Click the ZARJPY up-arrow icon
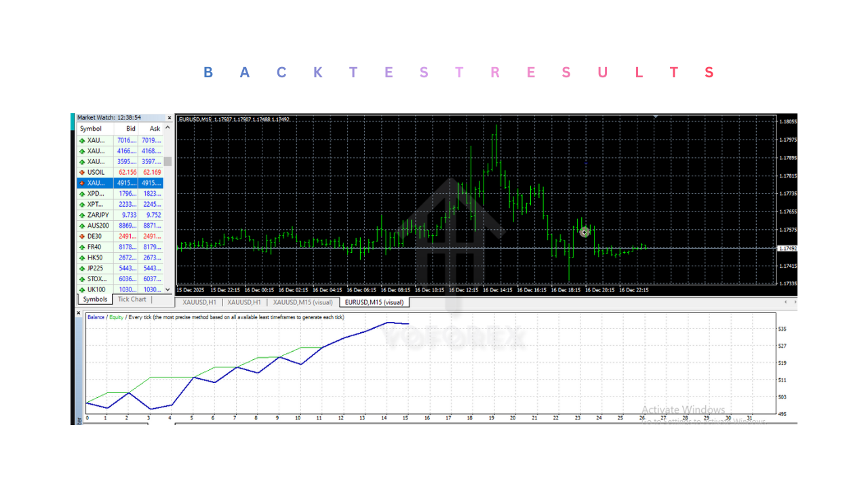Image resolution: width=868 pixels, height=488 pixels. coord(82,215)
